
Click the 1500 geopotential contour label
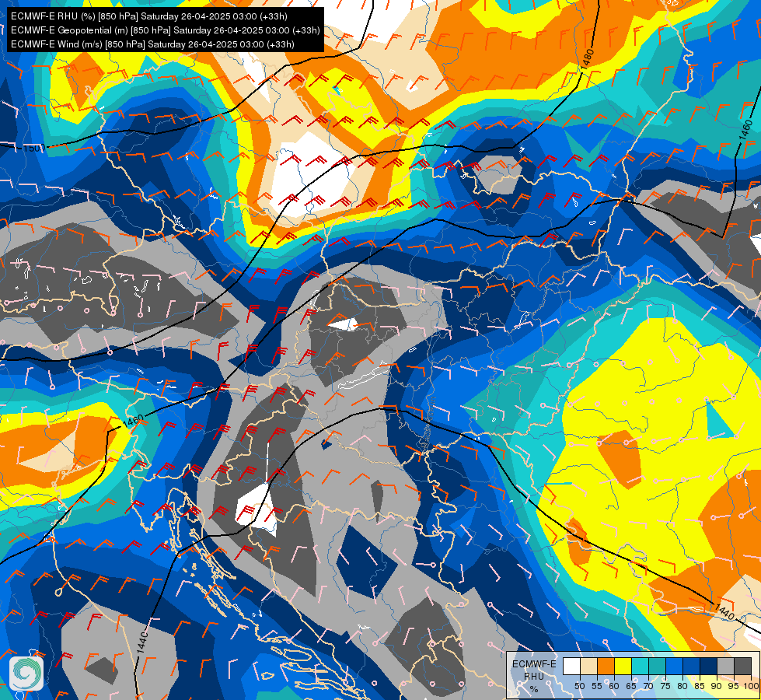pyautogui.click(x=33, y=148)
